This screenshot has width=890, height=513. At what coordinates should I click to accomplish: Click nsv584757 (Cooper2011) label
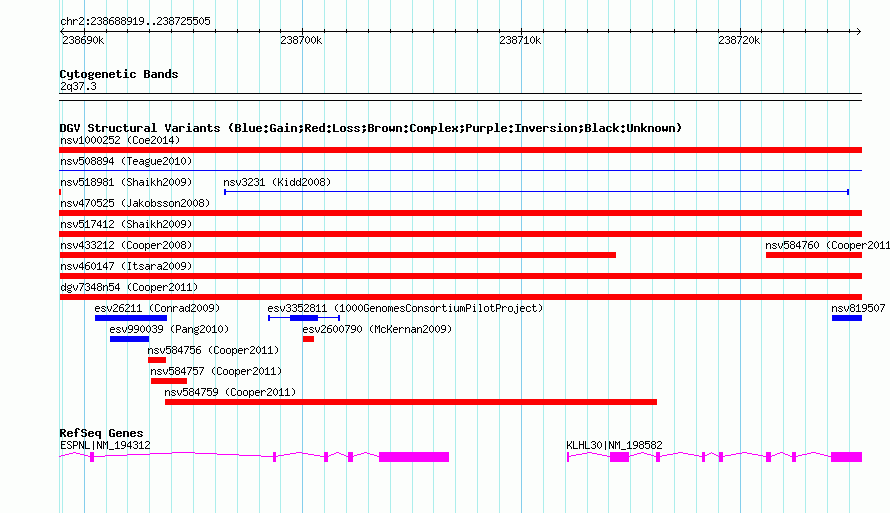(x=216, y=371)
